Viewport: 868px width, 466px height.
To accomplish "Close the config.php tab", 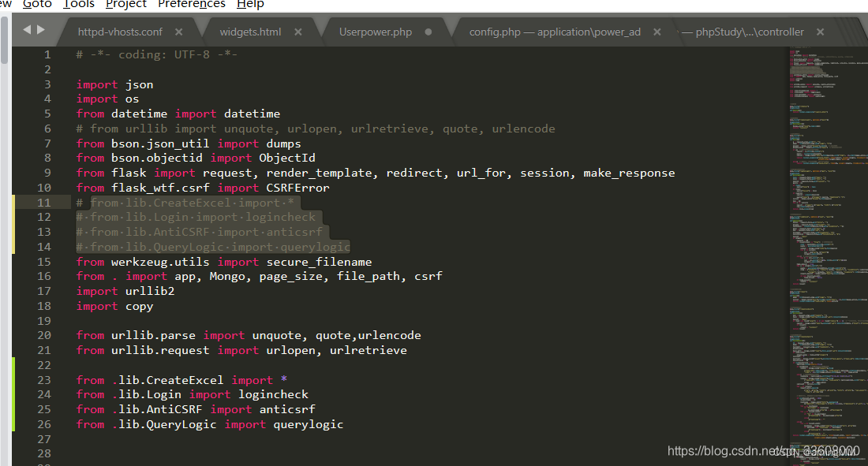I will point(657,32).
